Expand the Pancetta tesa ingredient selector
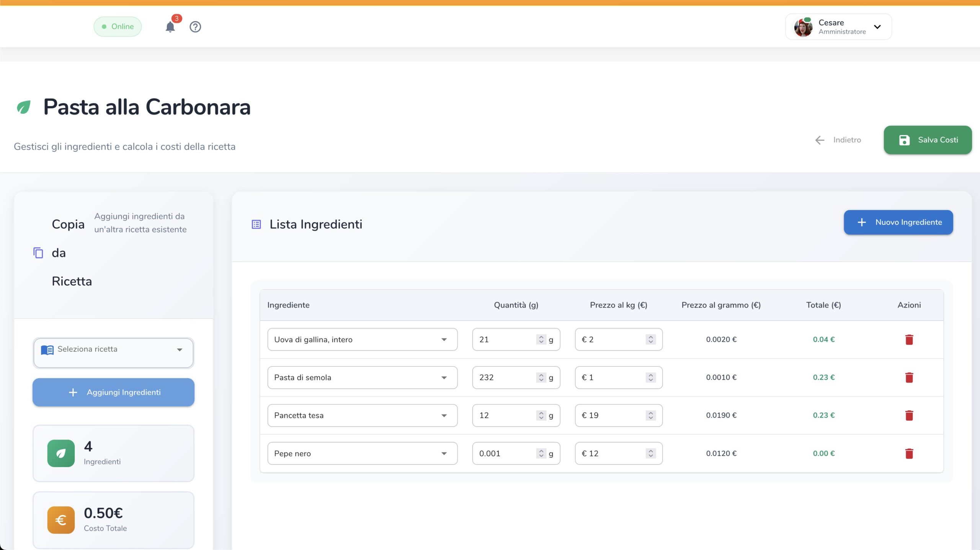 point(444,415)
